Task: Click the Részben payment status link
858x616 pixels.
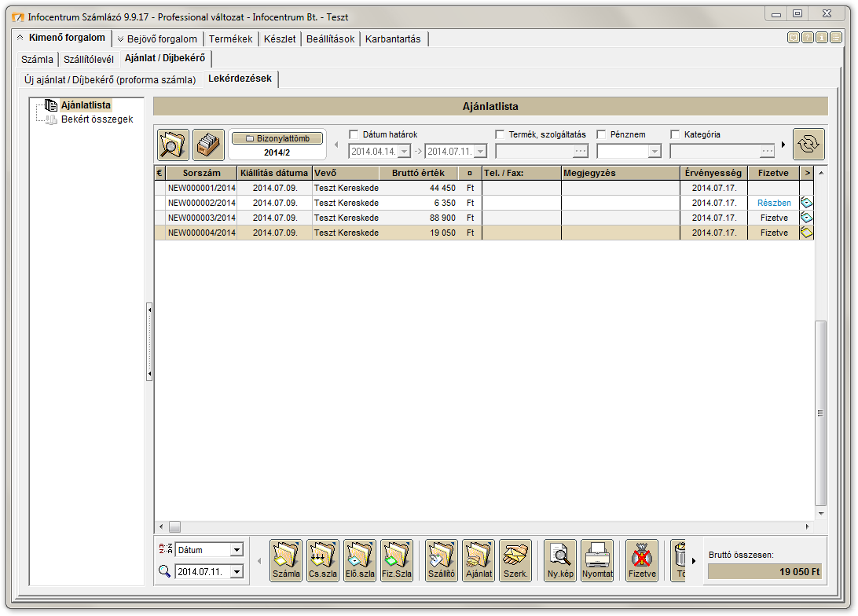Action: click(x=774, y=203)
